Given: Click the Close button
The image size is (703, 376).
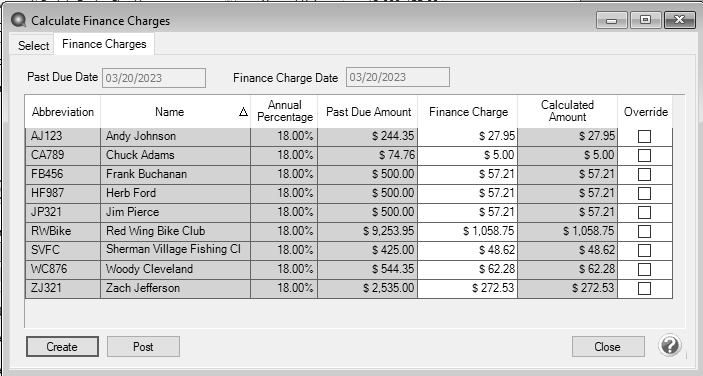Looking at the screenshot, I should pos(608,346).
